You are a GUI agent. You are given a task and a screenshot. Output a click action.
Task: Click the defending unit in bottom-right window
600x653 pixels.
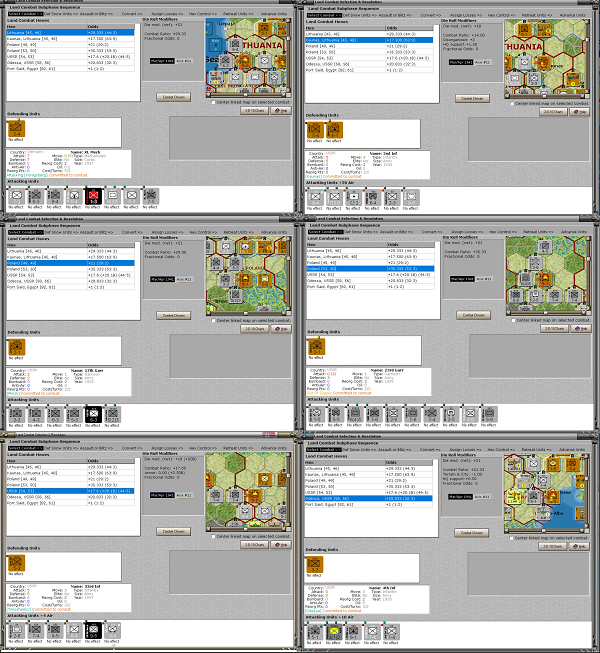coord(316,563)
